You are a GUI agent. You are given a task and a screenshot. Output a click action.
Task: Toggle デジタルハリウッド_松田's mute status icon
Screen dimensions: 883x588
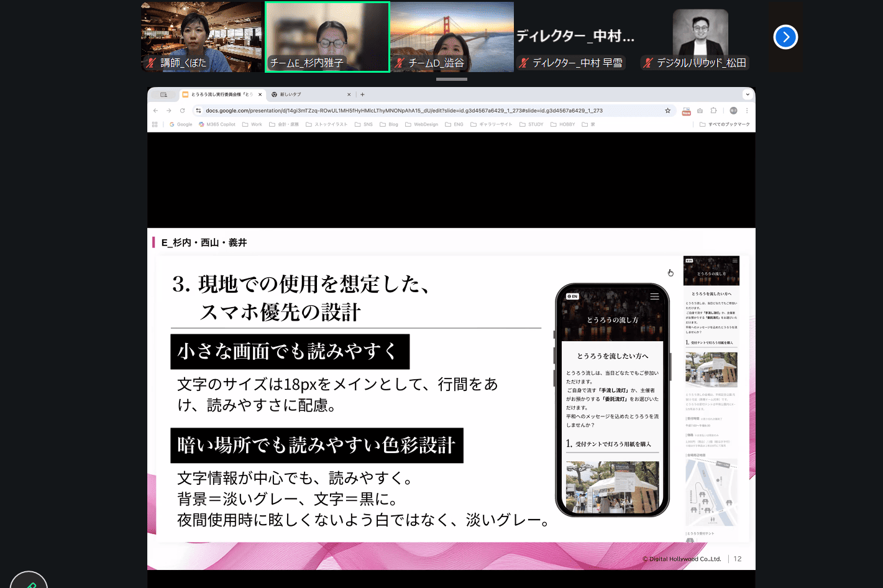coord(649,63)
